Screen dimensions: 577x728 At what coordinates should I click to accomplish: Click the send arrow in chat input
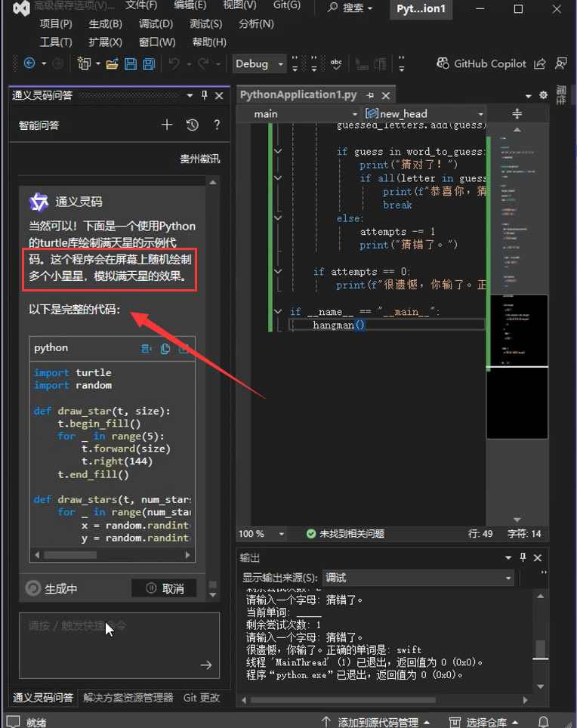click(x=205, y=665)
